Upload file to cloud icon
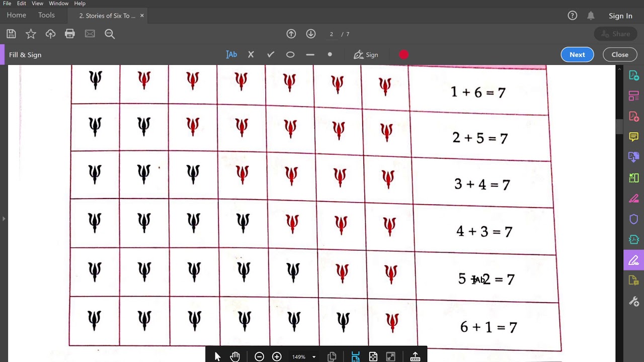 click(50, 34)
